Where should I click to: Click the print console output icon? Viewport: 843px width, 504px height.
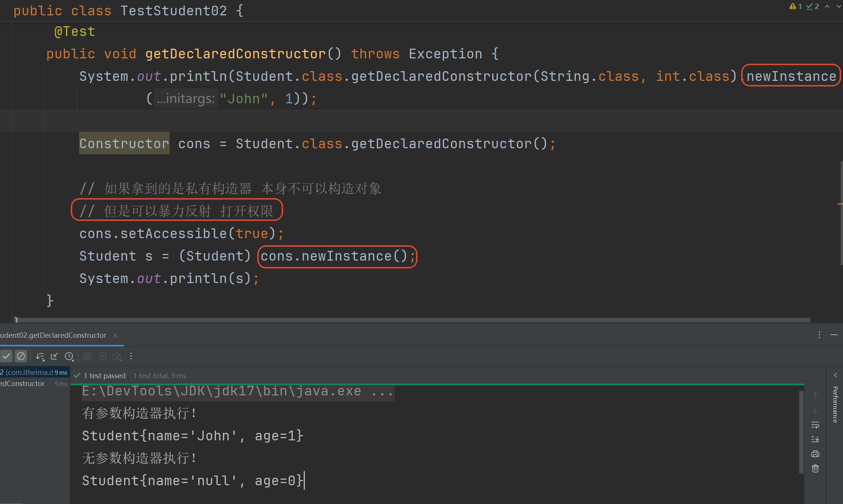click(815, 454)
